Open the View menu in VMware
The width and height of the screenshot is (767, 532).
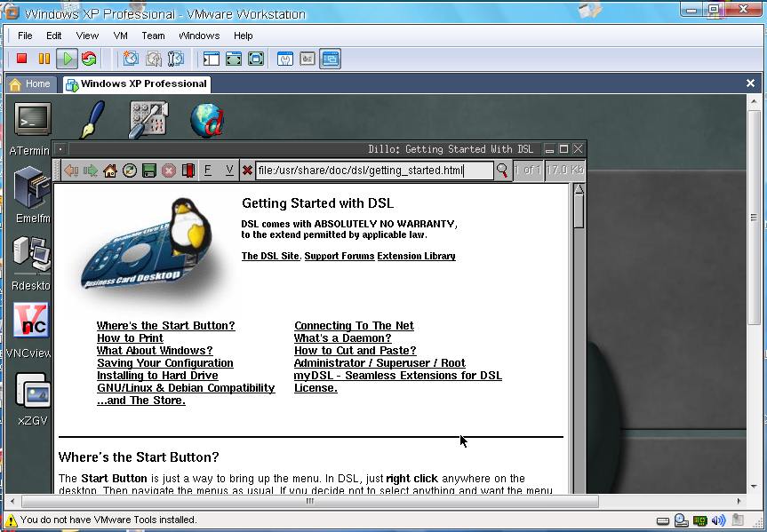[87, 36]
